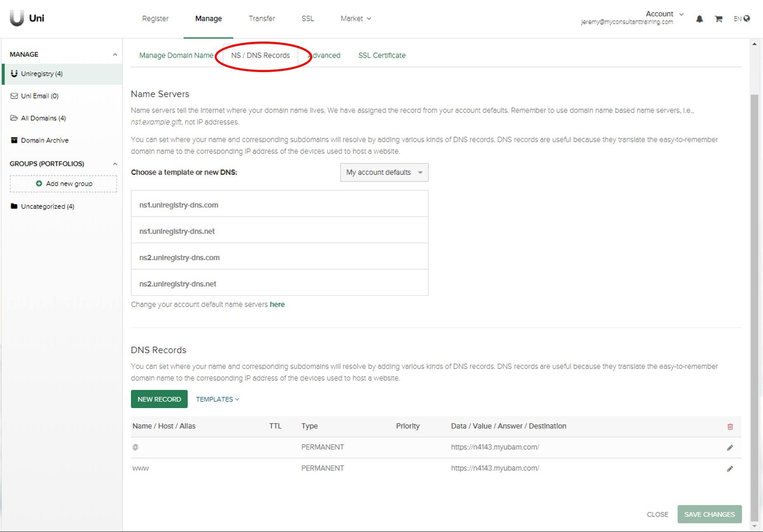Open Uncategorized (4) group folder
The width and height of the screenshot is (763, 532).
[x=42, y=206]
